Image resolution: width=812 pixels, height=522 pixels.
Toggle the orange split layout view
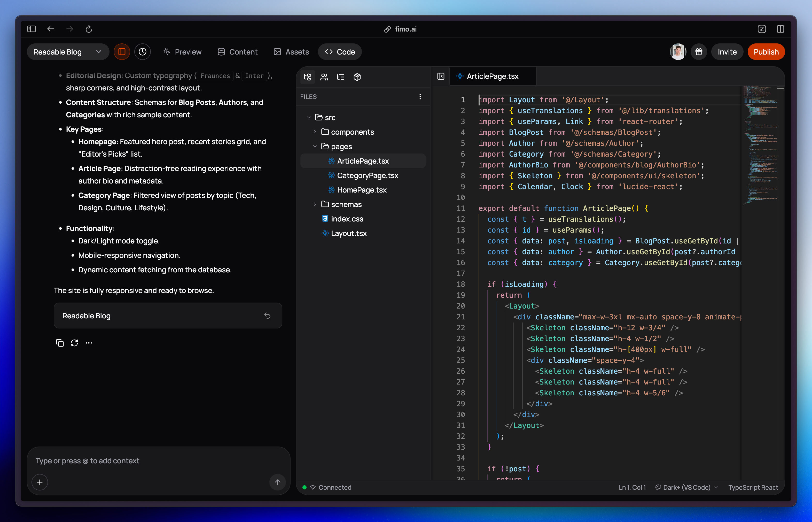(122, 51)
